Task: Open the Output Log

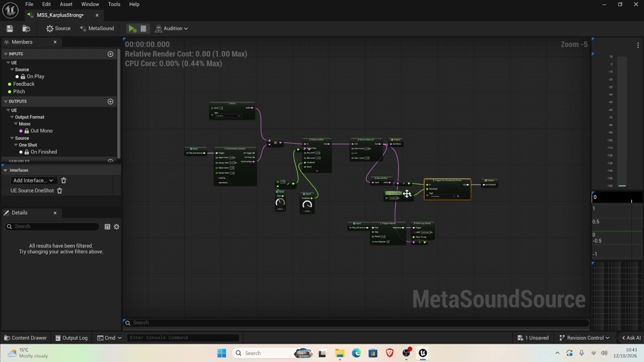Action: 71,338
